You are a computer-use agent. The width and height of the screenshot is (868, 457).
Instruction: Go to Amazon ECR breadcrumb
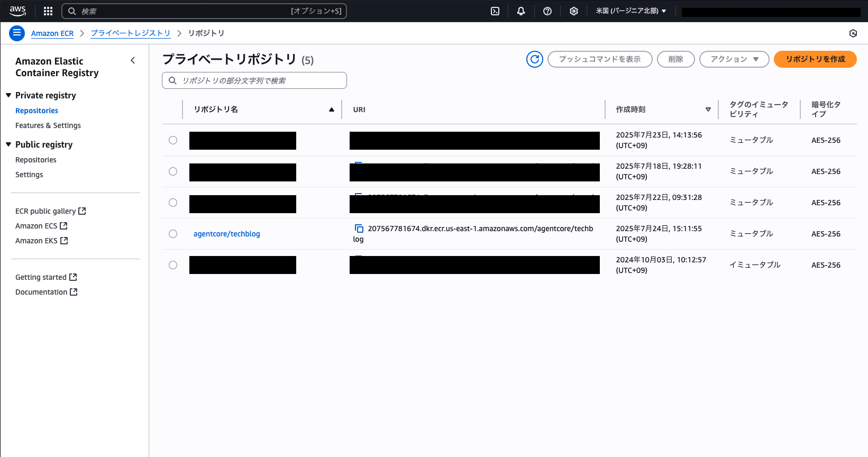click(52, 33)
